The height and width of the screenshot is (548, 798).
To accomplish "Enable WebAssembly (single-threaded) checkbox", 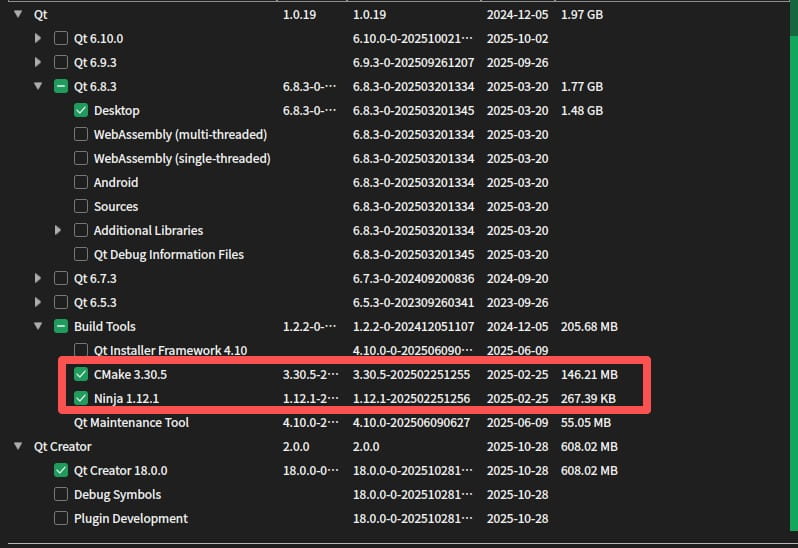I will click(x=81, y=158).
